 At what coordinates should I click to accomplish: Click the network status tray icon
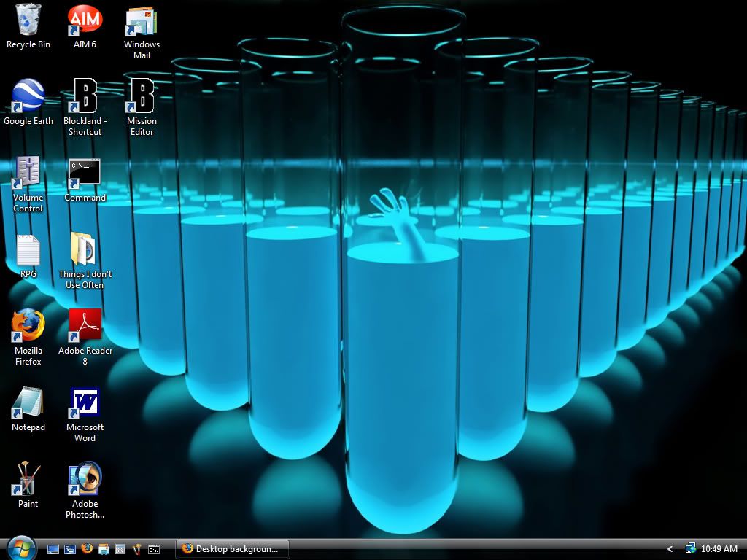[690, 548]
